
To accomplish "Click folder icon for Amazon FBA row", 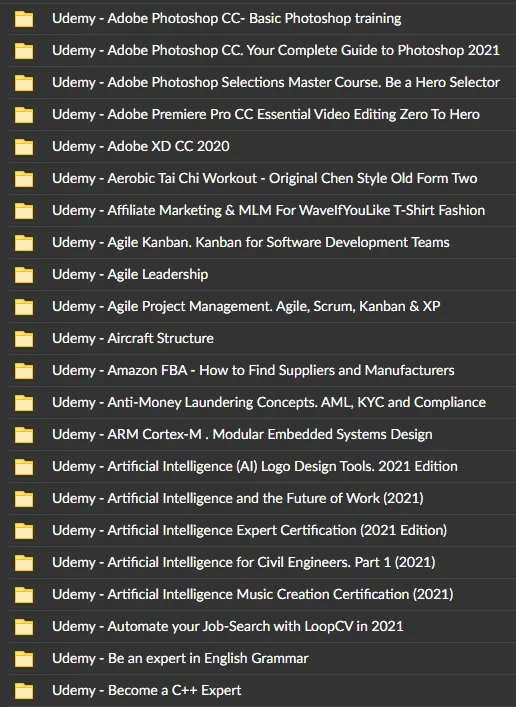I will point(24,371).
